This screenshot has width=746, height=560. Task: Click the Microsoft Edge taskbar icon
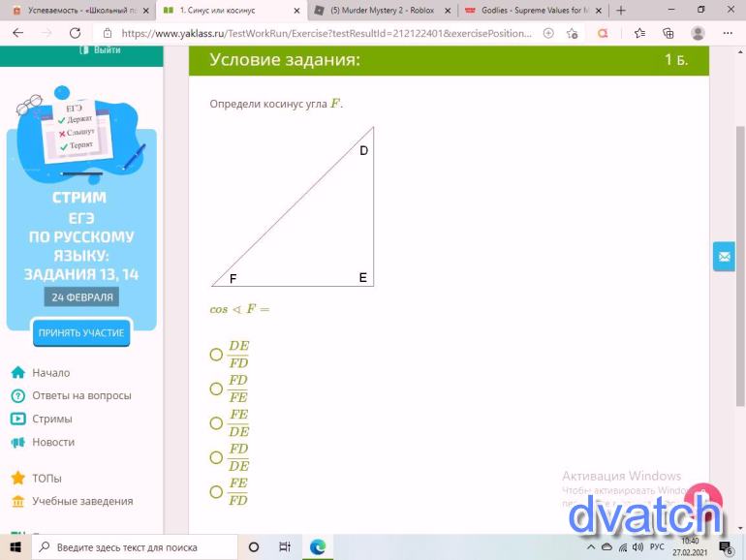(x=318, y=546)
